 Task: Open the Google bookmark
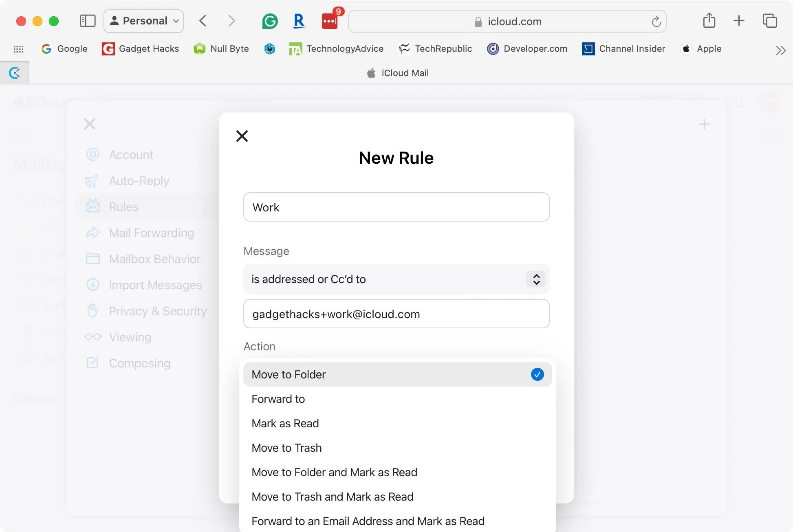tap(64, 49)
